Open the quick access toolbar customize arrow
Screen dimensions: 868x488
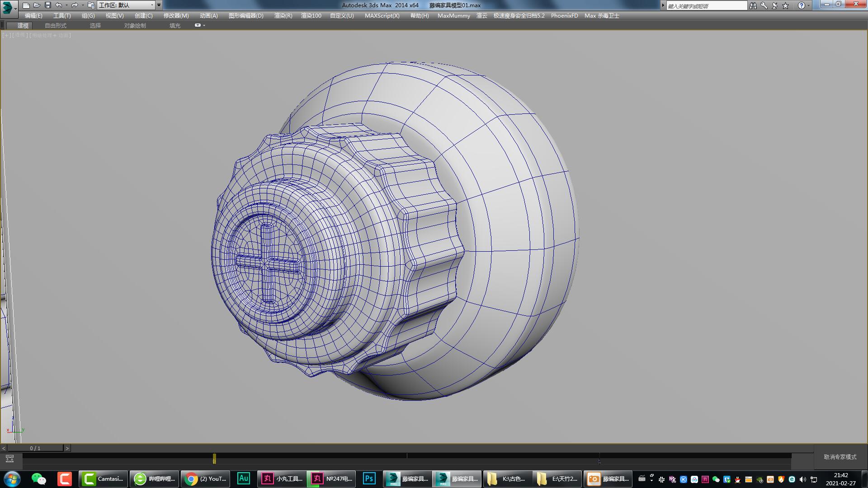[x=159, y=5]
